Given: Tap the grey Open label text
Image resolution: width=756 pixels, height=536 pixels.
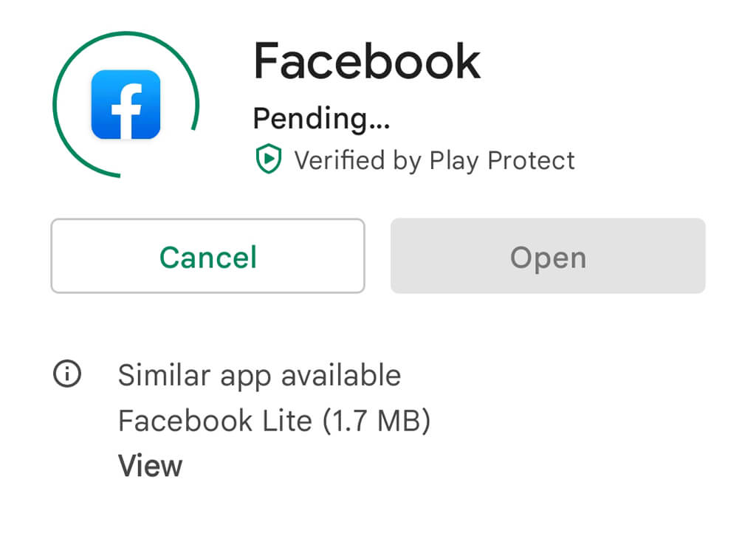Looking at the screenshot, I should pyautogui.click(x=548, y=257).
